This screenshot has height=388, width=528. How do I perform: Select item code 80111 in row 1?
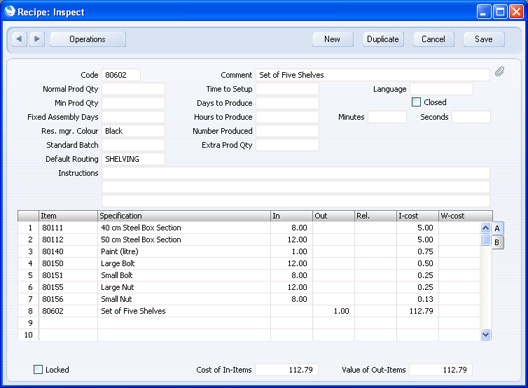(68, 228)
